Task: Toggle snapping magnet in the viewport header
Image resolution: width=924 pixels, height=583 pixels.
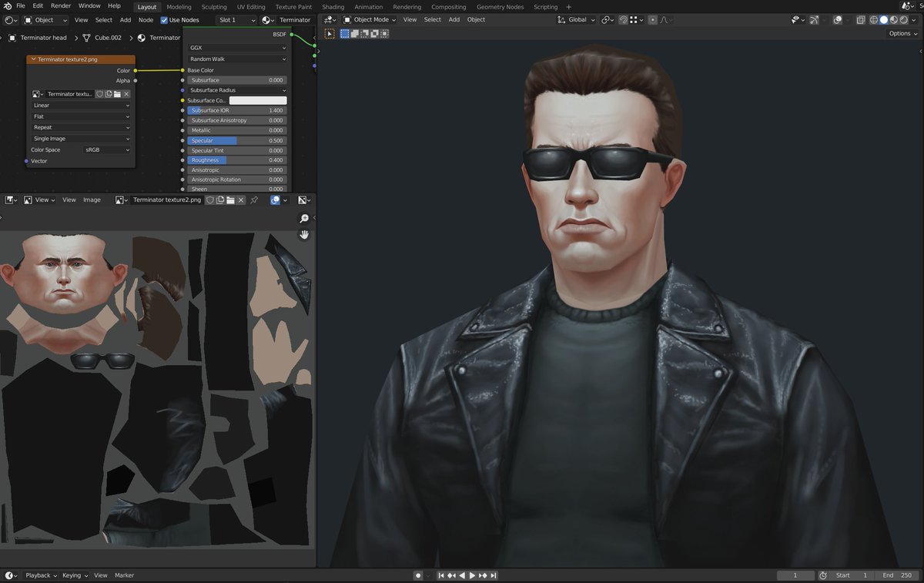Action: click(x=624, y=20)
